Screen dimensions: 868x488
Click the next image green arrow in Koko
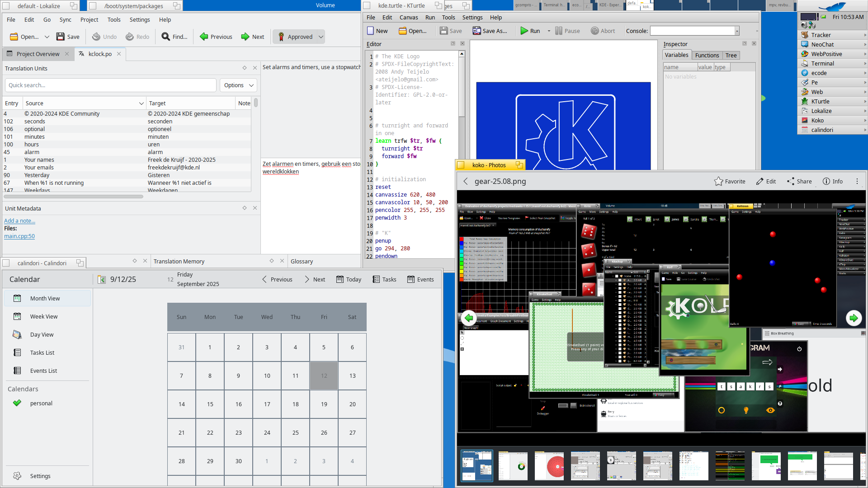point(853,318)
